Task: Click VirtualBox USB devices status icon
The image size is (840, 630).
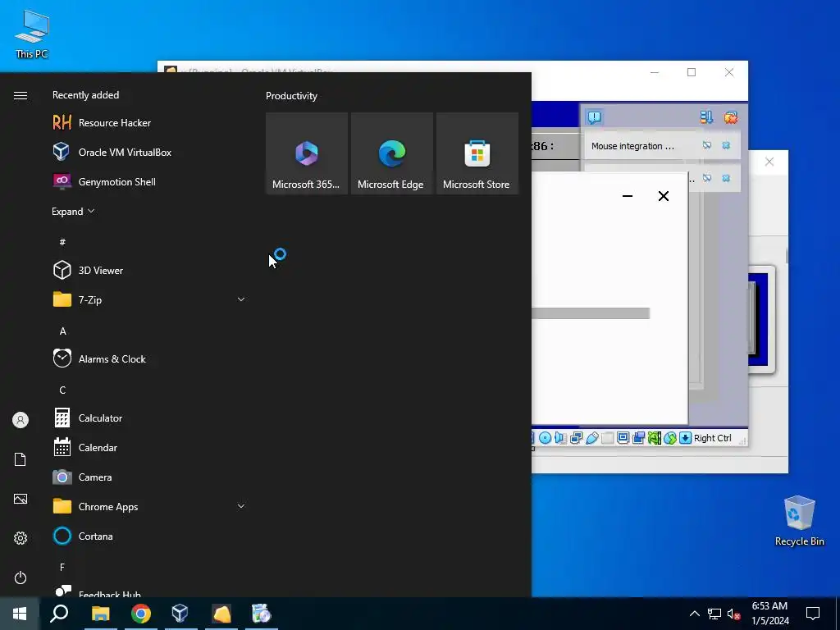Action: 592,438
